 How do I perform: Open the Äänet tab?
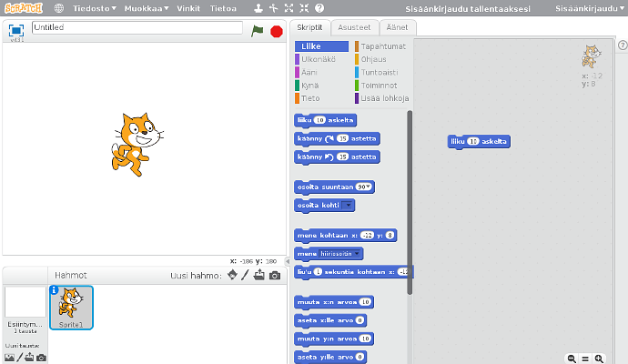pyautogui.click(x=392, y=27)
